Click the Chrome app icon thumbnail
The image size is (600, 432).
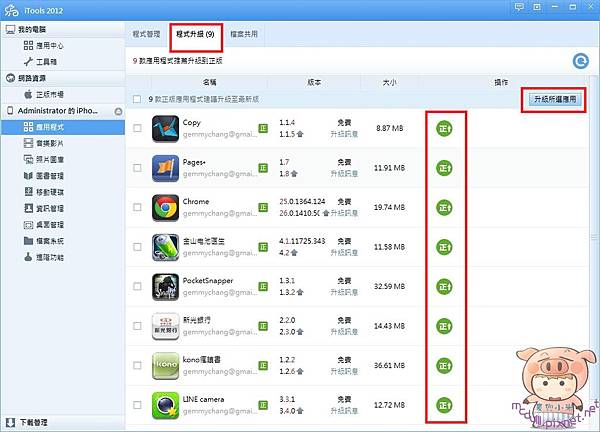pyautogui.click(x=165, y=208)
